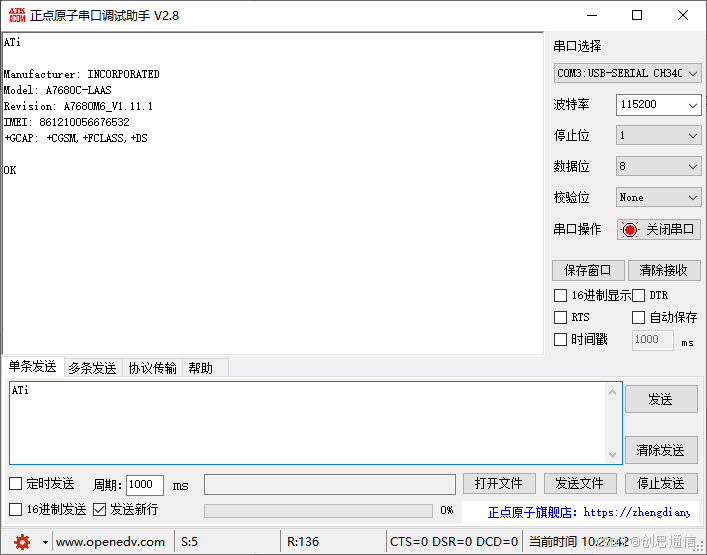Click the IMEI line in receive area
This screenshot has height=555, width=707.
tap(67, 122)
